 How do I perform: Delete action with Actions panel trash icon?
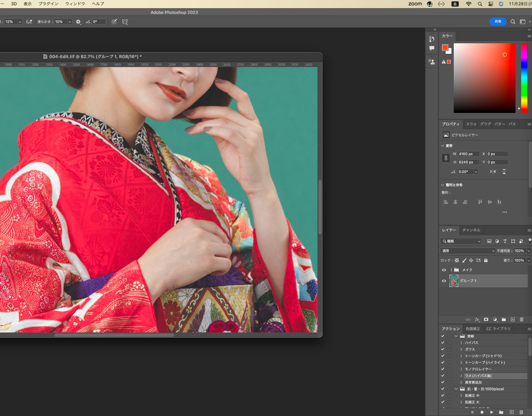coord(521,412)
